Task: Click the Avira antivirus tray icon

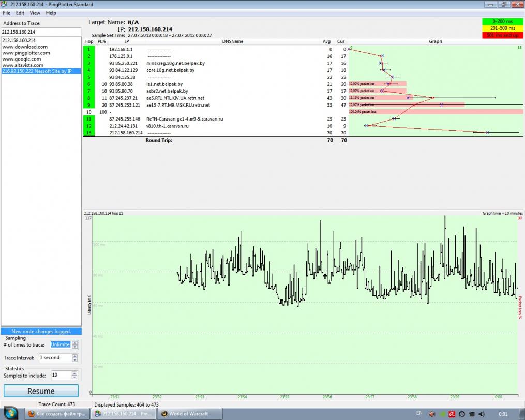Action: click(452, 414)
